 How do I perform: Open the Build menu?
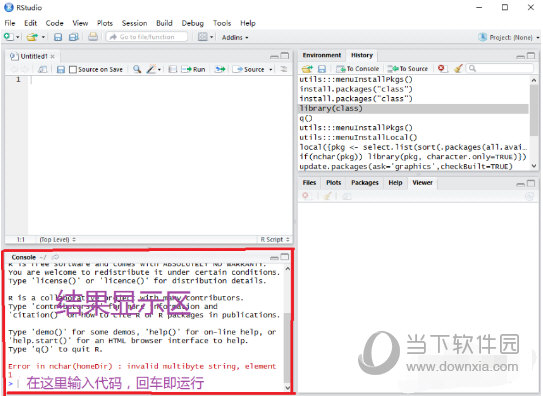point(164,23)
